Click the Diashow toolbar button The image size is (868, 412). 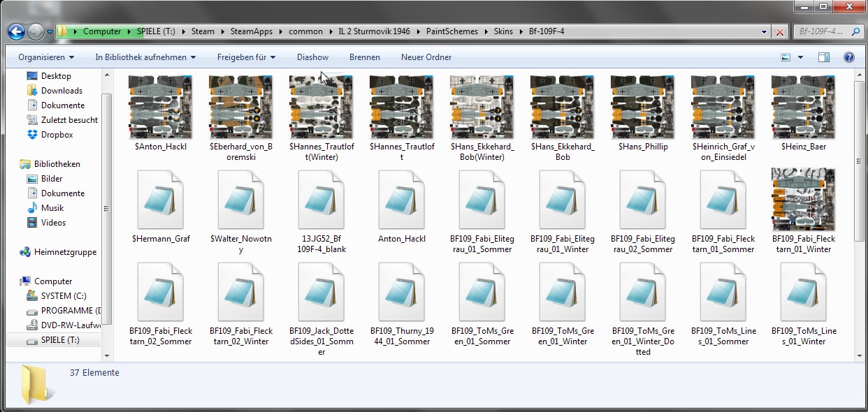pyautogui.click(x=312, y=57)
